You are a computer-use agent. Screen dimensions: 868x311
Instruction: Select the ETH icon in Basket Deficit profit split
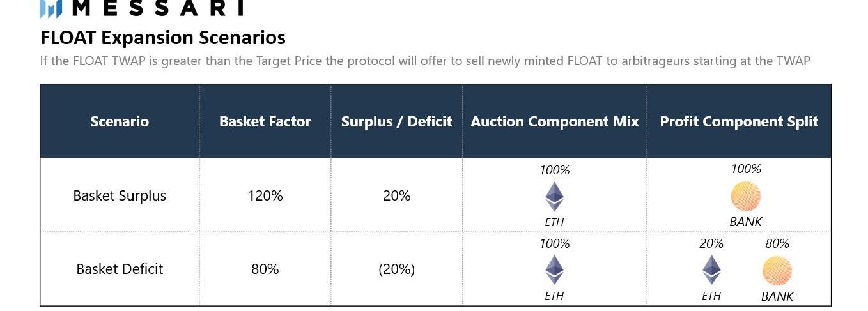711,269
